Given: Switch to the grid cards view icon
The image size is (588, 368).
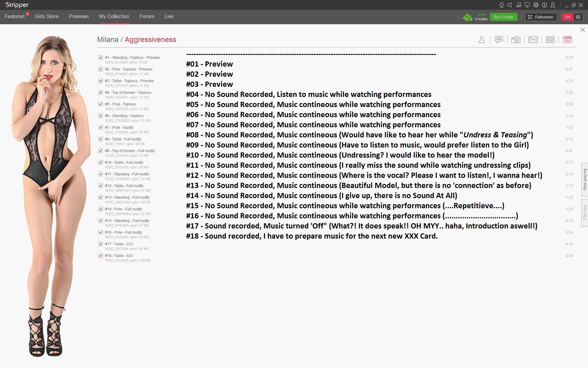Looking at the screenshot, I should (x=550, y=40).
